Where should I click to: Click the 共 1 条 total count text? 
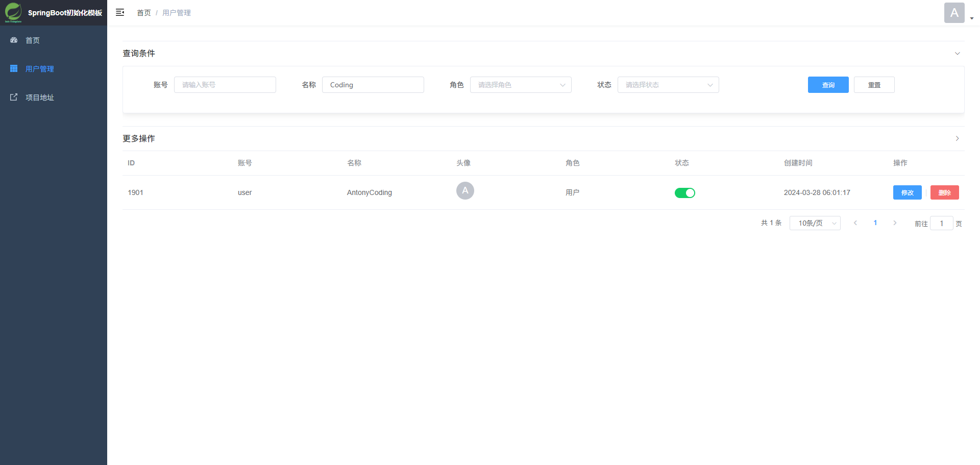(771, 223)
